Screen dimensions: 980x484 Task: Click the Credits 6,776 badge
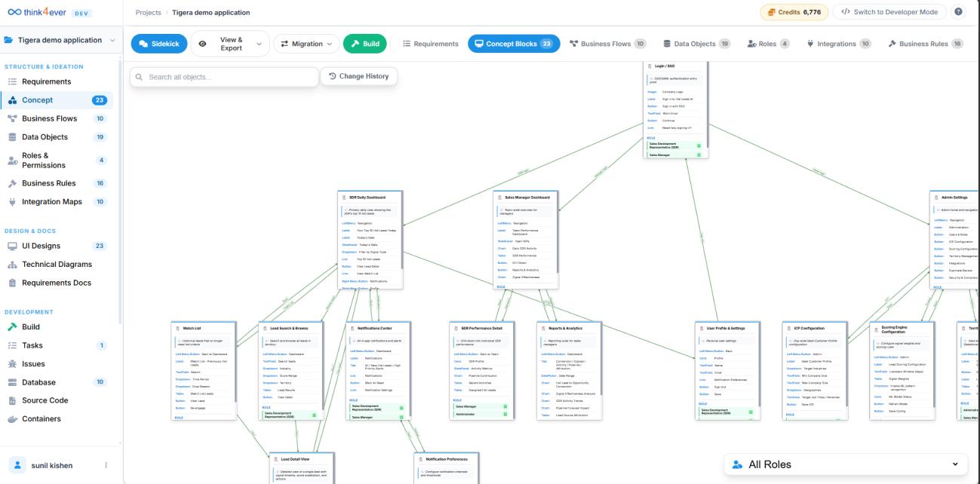tap(794, 12)
